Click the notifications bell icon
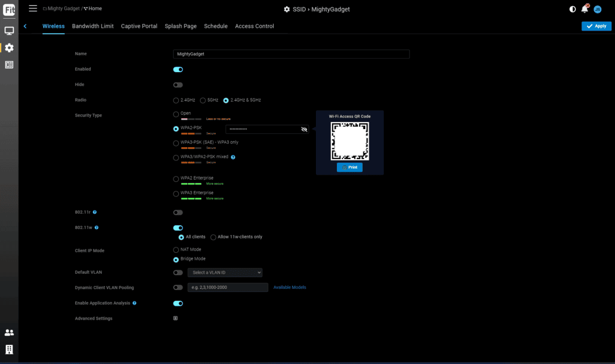This screenshot has height=364, width=615. (x=584, y=9)
